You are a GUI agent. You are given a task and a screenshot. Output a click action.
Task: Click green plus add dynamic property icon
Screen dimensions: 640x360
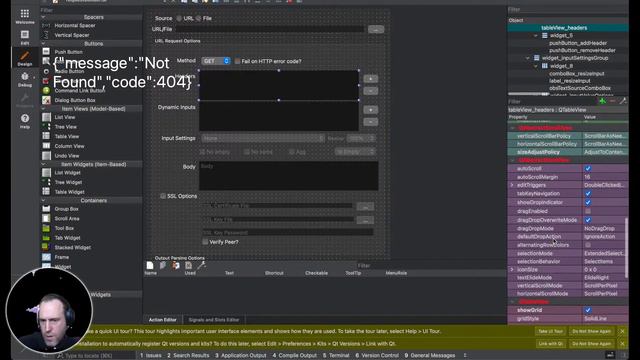pos(602,101)
